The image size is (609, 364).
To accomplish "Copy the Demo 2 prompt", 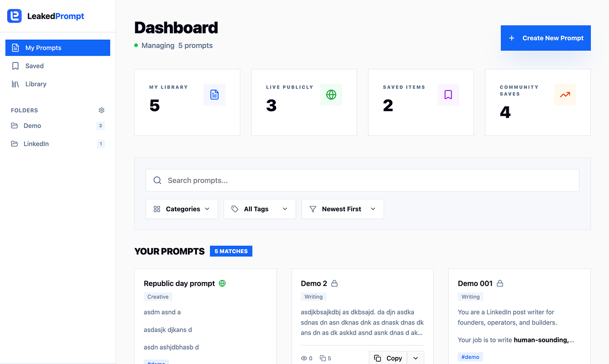I will (x=387, y=358).
